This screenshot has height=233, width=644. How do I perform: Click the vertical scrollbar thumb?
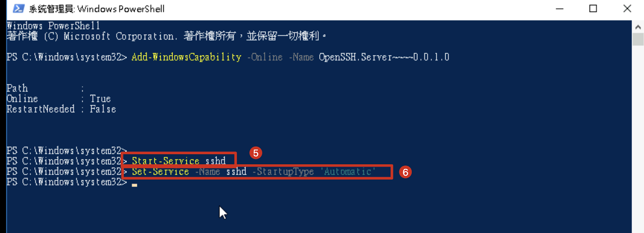tap(638, 39)
